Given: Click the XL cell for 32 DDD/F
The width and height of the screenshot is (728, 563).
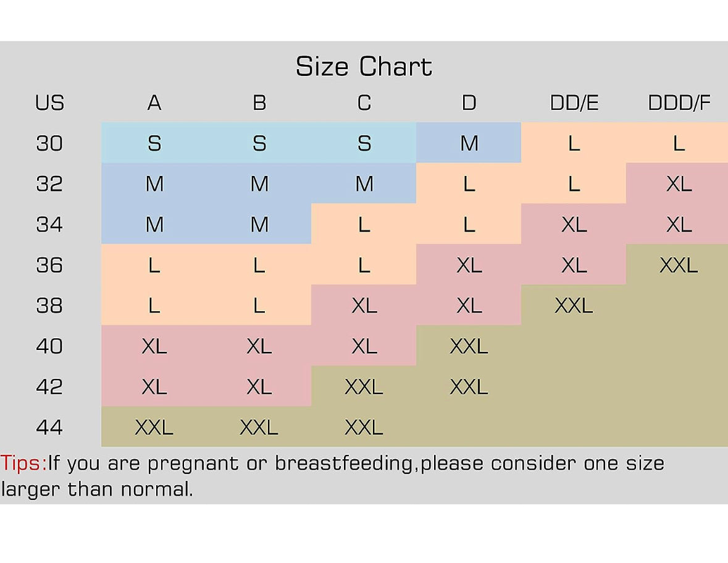Looking at the screenshot, I should [679, 184].
